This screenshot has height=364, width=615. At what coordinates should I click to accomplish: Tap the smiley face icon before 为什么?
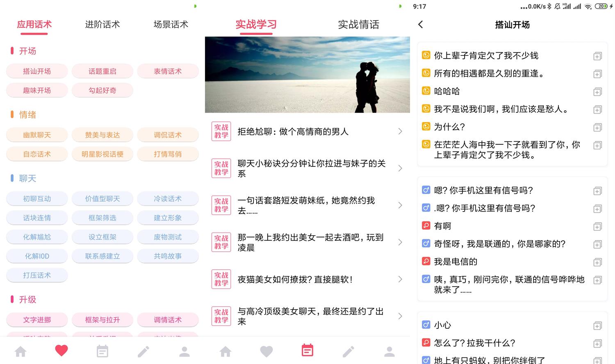tap(425, 127)
